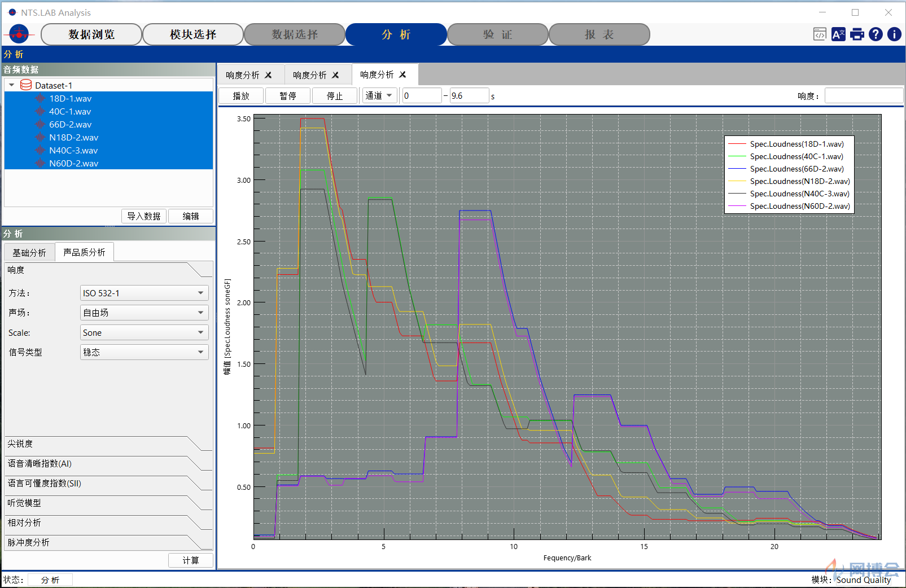The height and width of the screenshot is (588, 906).
Task: Open the Scale Sone dropdown
Action: click(145, 332)
